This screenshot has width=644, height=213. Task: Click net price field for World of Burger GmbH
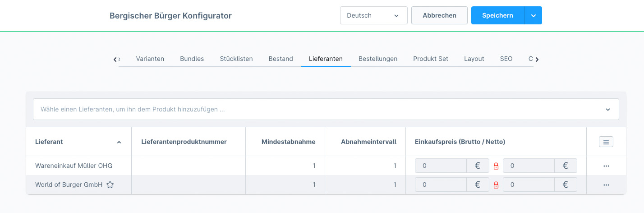529,185
